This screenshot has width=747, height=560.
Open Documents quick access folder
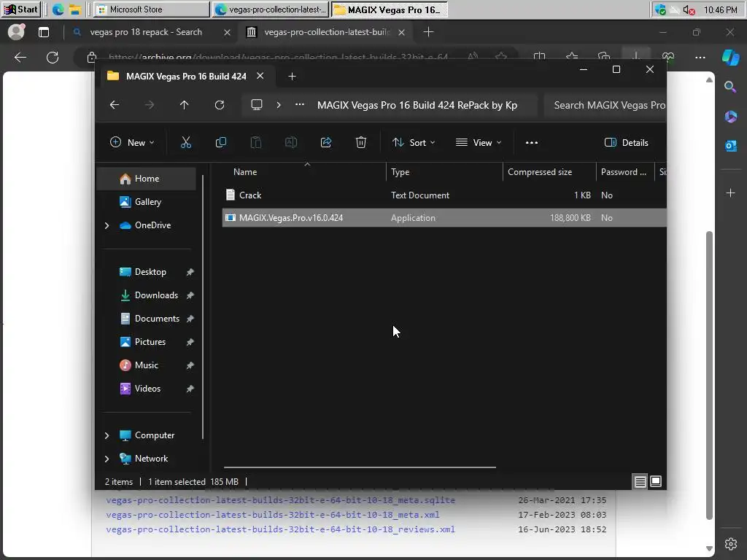157,319
